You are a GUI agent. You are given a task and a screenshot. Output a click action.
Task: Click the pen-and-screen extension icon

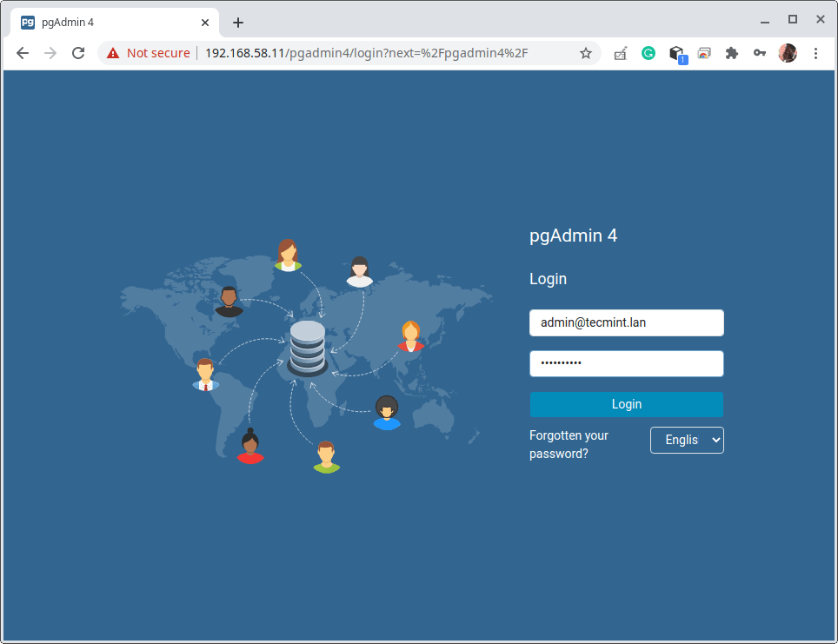[621, 53]
